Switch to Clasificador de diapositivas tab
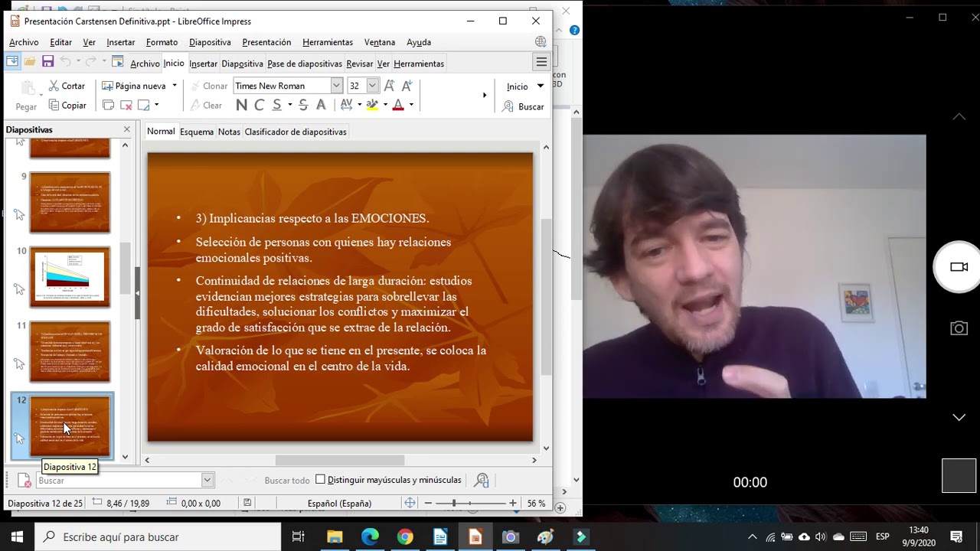The width and height of the screenshot is (980, 551). click(x=296, y=132)
